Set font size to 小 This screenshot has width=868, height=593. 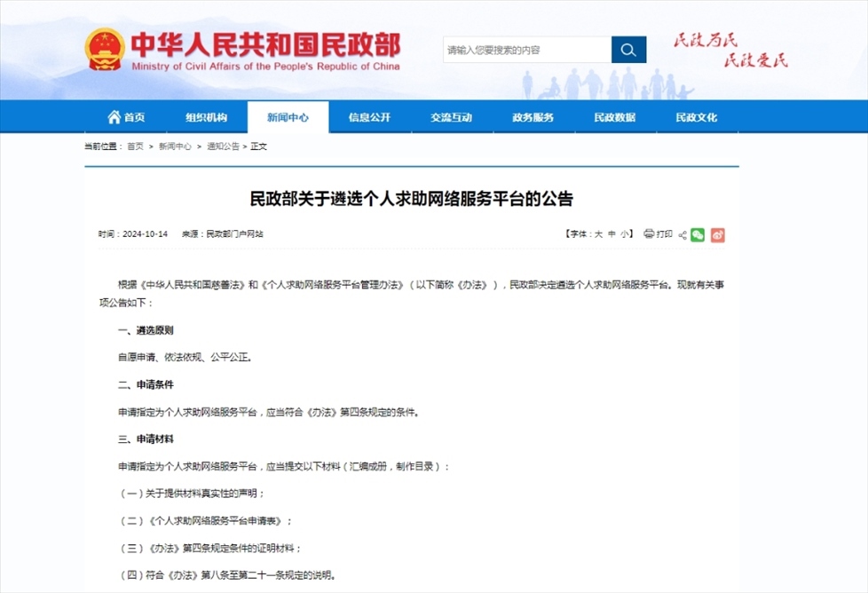point(625,234)
